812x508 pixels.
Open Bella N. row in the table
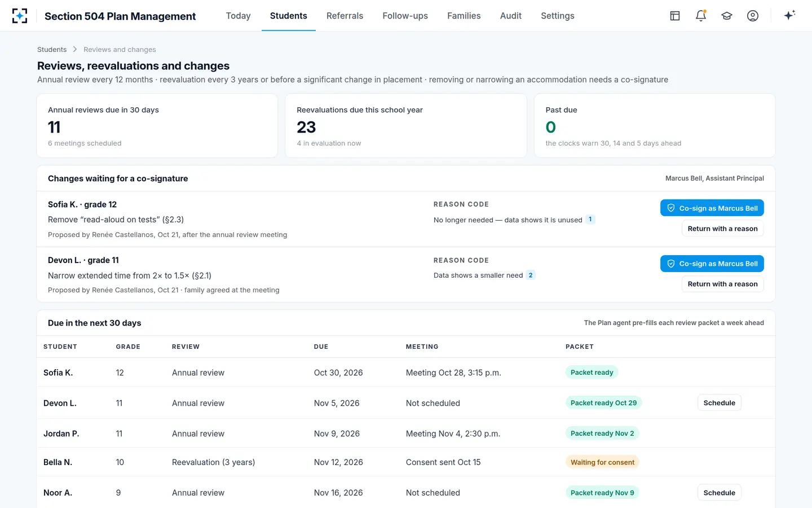(x=406, y=462)
